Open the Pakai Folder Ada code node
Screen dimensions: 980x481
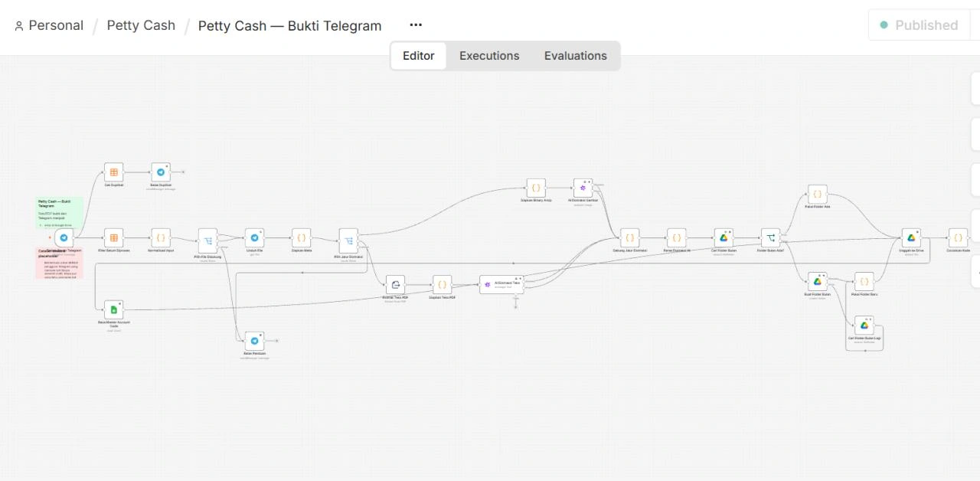pos(818,194)
